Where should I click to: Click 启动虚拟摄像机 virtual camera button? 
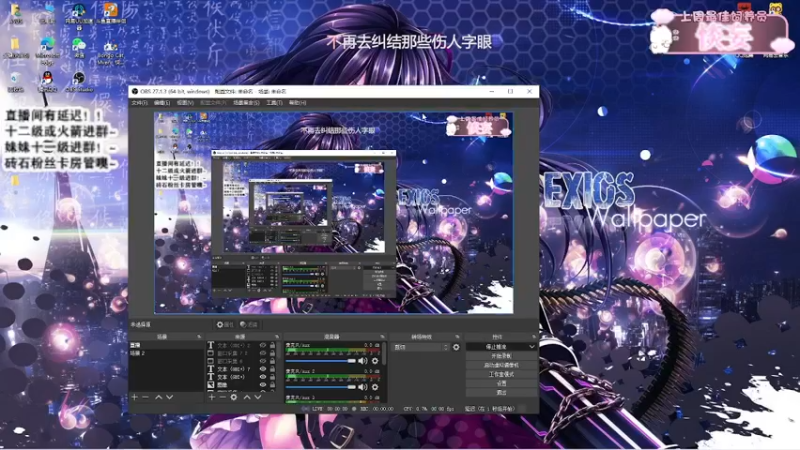pos(502,365)
